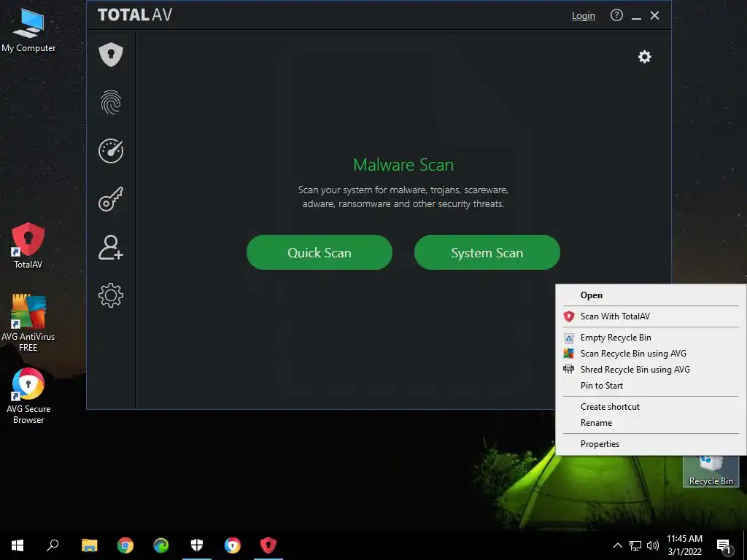Screen dimensions: 747x560
Task: Select the Recycle Bin desktop icon
Action: tap(711, 472)
